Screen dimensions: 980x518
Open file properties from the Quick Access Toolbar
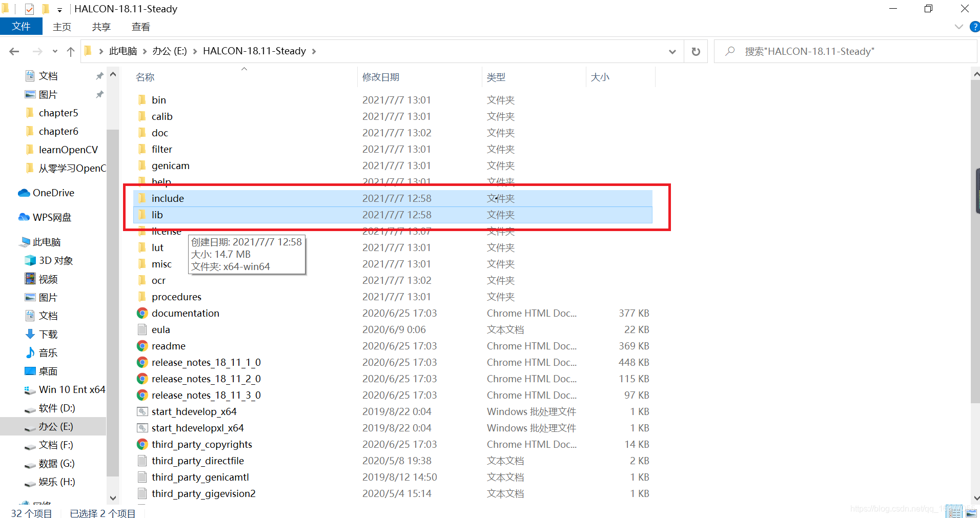click(x=29, y=9)
